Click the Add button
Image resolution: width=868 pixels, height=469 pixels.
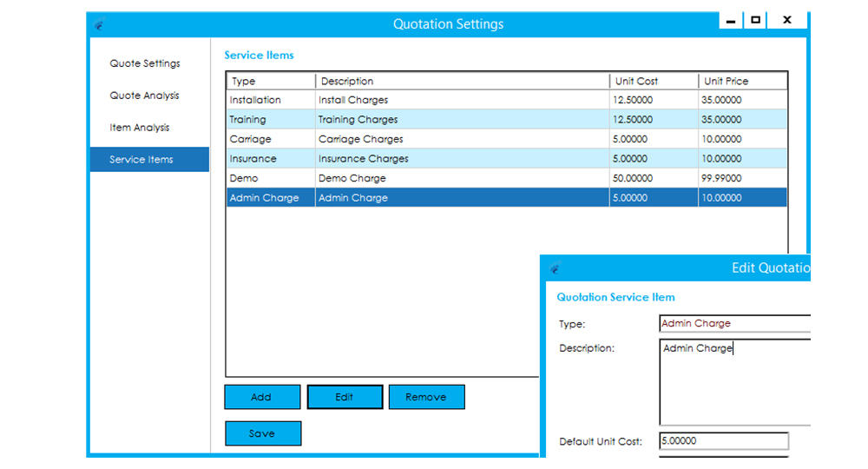262,397
